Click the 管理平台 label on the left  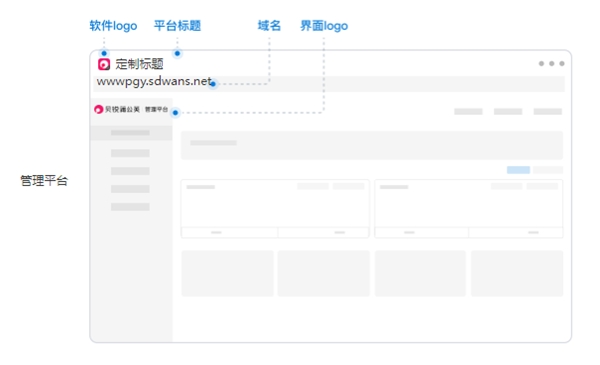44,180
